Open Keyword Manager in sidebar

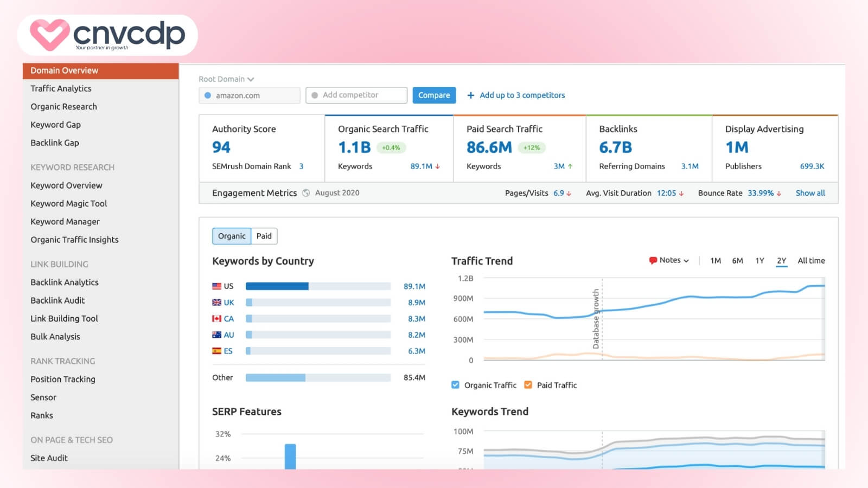point(65,222)
